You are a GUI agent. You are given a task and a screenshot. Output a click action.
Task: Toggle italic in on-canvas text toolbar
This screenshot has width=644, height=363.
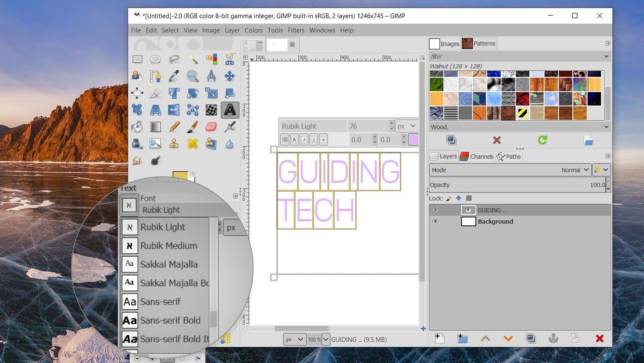point(304,139)
